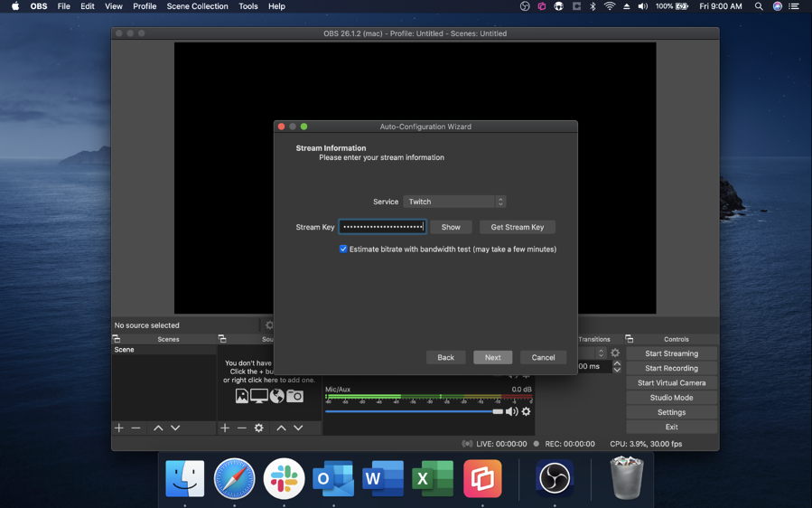Pop out the Sources dock icon
This screenshot has width=812, height=508.
[223, 339]
